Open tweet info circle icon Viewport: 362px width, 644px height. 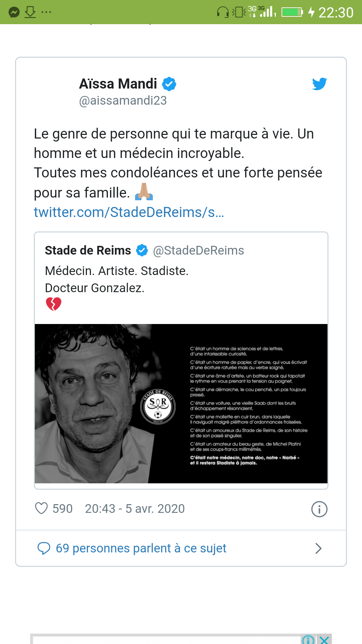click(319, 509)
